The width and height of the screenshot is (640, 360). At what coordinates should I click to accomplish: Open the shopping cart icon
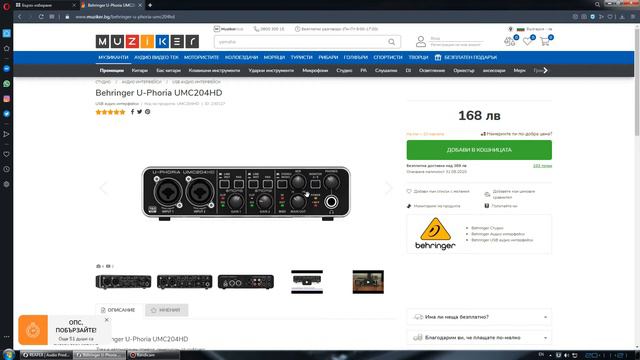tap(545, 41)
